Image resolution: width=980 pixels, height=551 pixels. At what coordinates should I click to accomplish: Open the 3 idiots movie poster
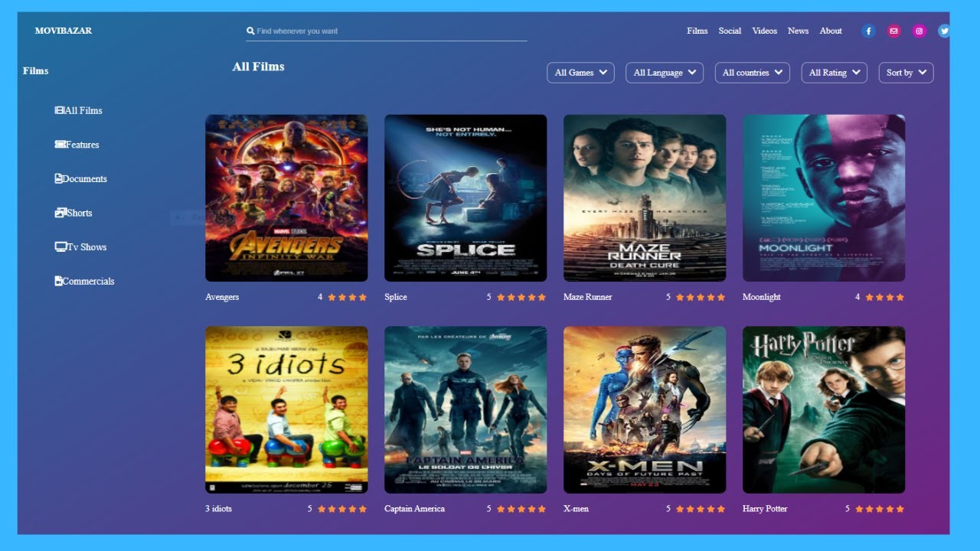coord(286,410)
